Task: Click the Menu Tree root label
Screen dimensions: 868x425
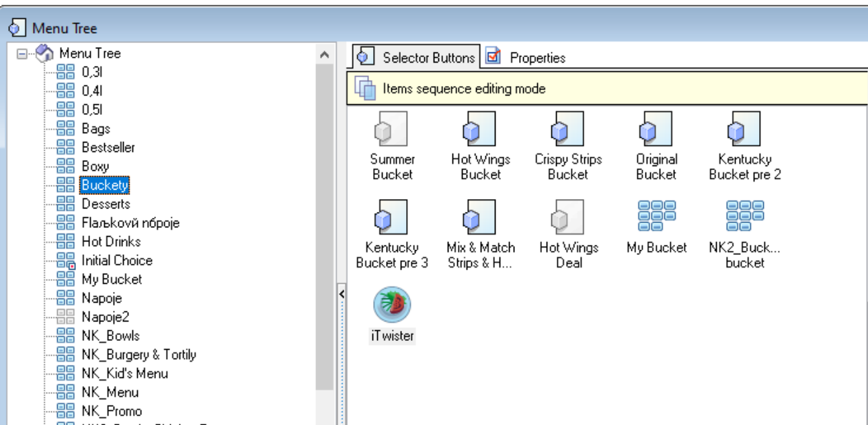Action: [x=90, y=53]
